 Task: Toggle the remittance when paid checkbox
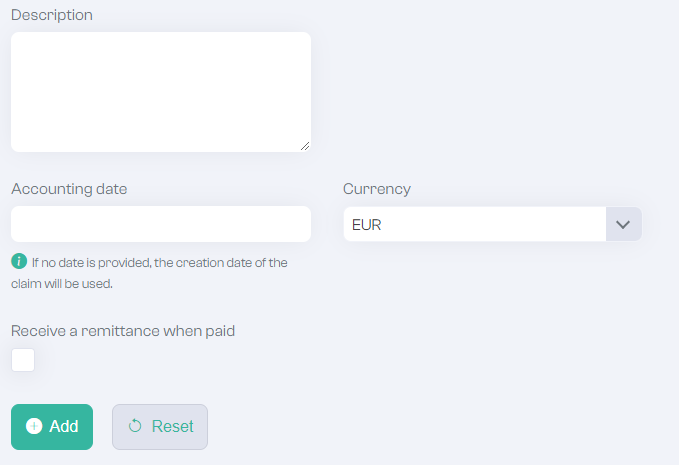pos(23,360)
